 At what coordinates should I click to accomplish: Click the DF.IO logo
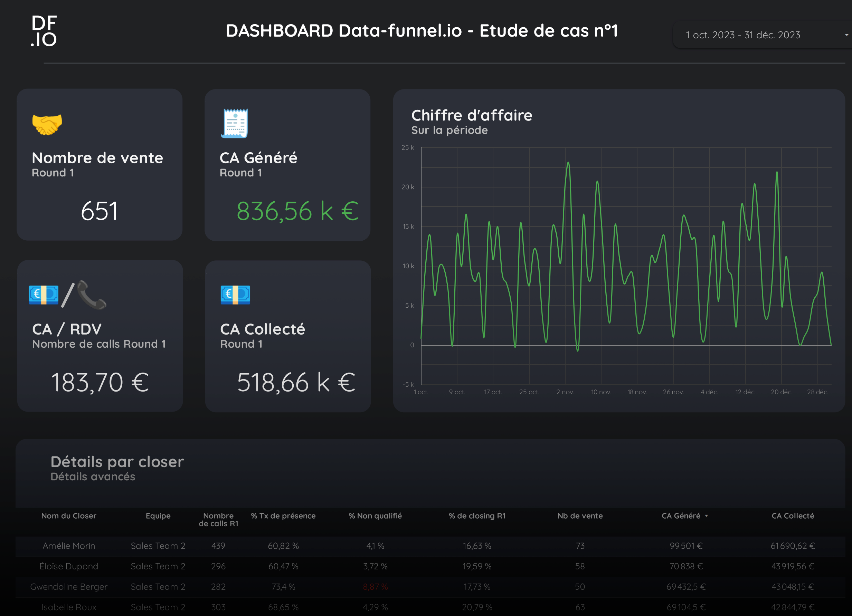(x=44, y=31)
